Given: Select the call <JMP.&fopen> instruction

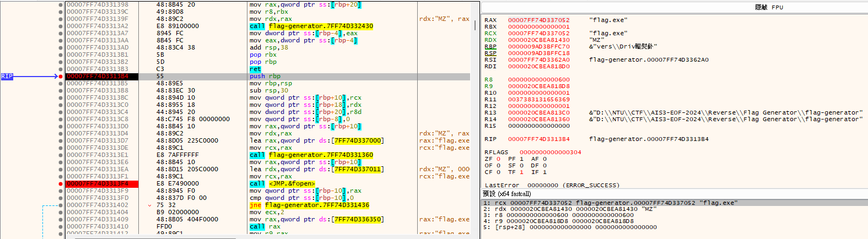Looking at the screenshot, I should [x=282, y=184].
